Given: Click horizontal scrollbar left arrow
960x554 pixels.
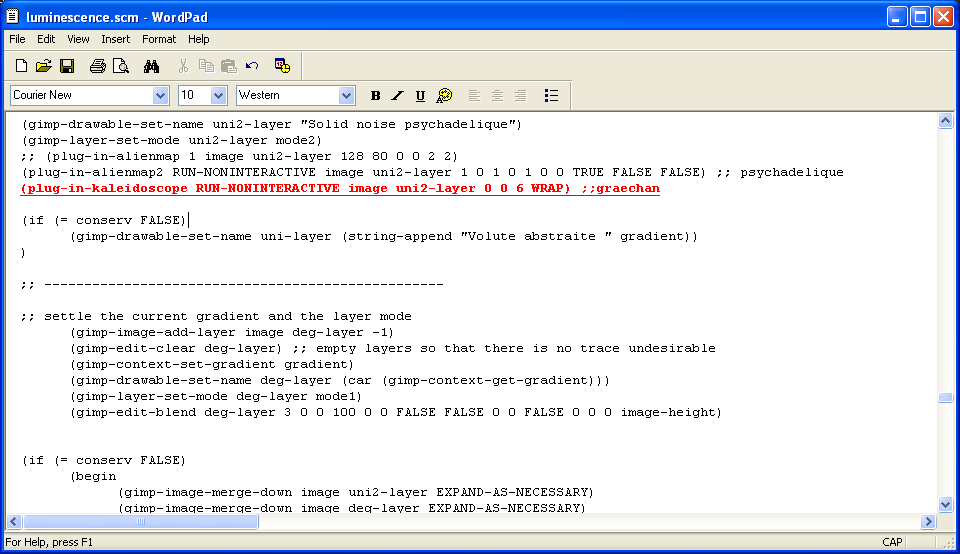Looking at the screenshot, I should coord(14,522).
